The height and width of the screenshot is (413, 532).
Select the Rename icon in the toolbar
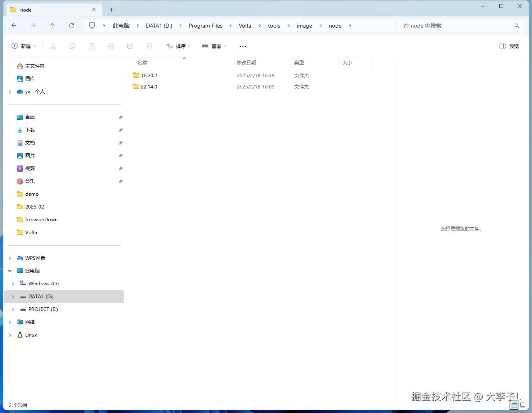[111, 46]
